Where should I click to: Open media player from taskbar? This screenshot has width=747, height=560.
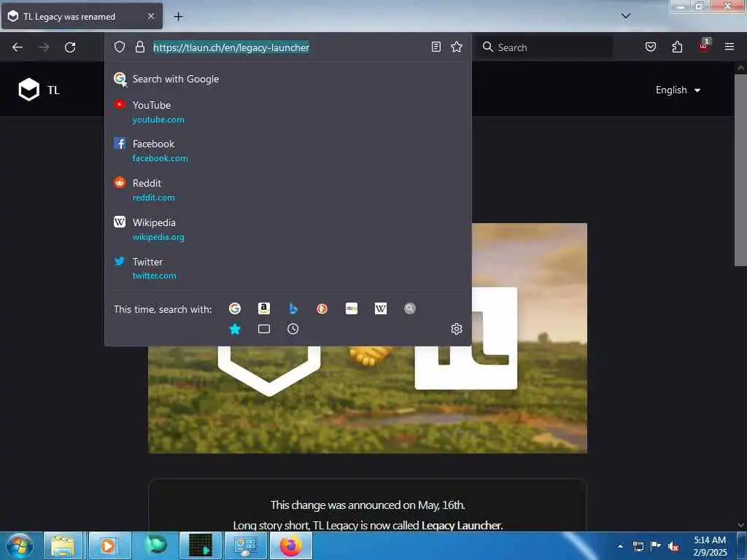tap(109, 545)
